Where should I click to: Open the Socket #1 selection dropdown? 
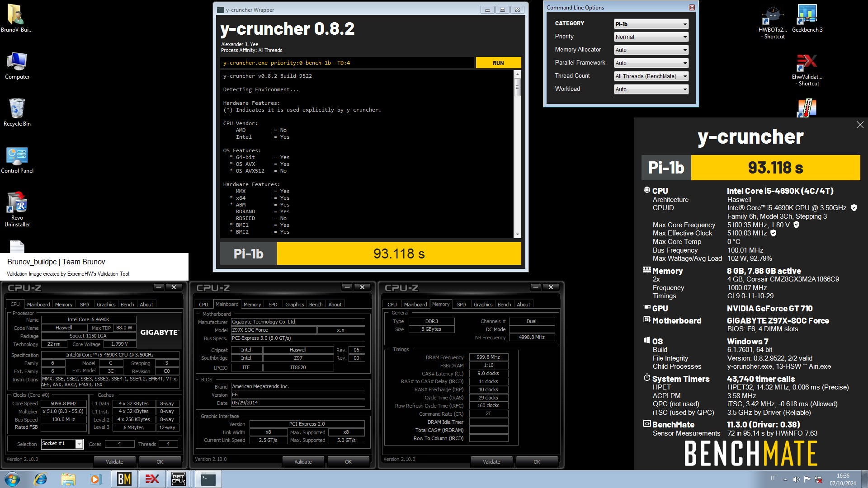[x=62, y=444]
